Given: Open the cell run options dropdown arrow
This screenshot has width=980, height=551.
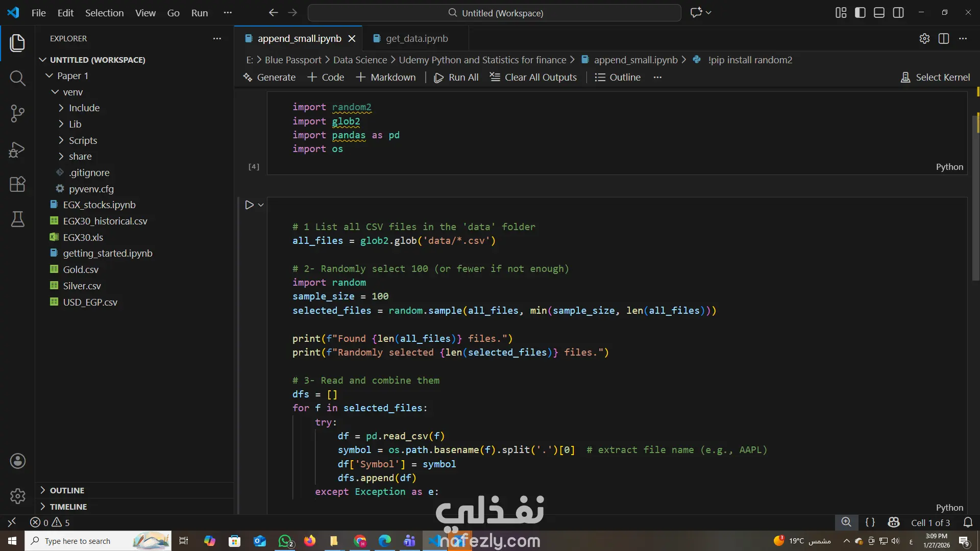Looking at the screenshot, I should (261, 205).
